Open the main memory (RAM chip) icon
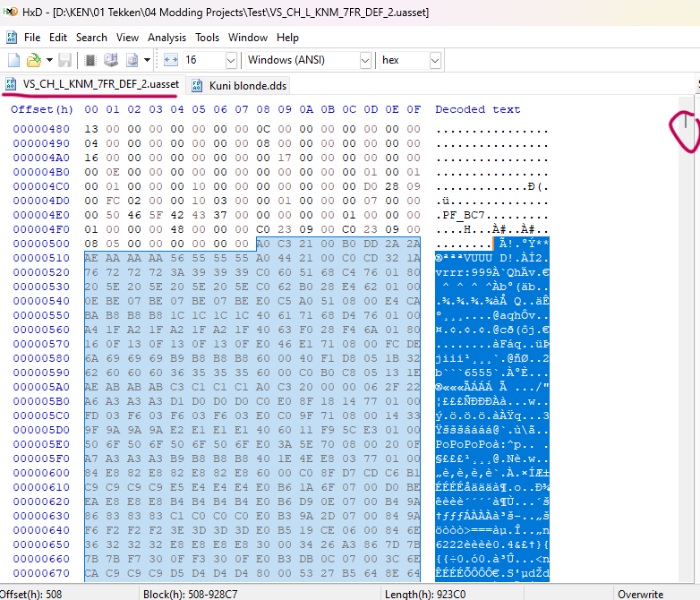The width and height of the screenshot is (700, 600). [x=90, y=60]
